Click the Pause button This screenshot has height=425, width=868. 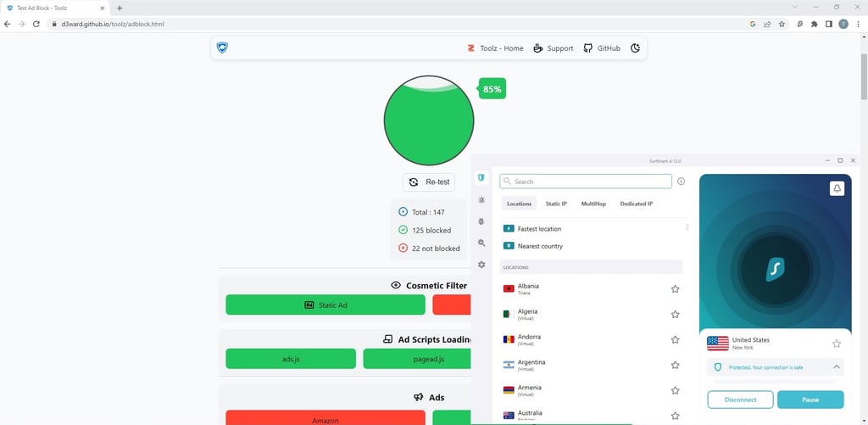pyautogui.click(x=810, y=400)
